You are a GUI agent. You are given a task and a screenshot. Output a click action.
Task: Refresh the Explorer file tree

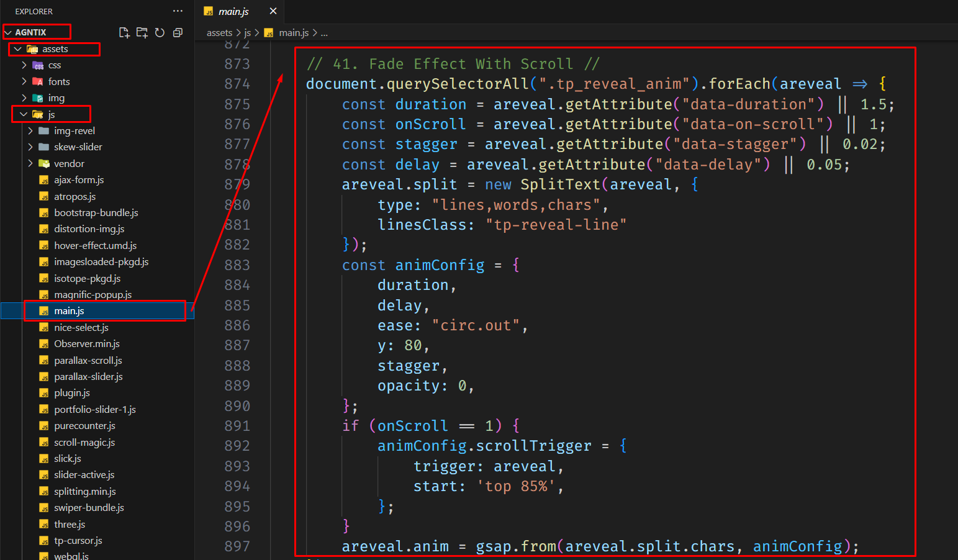[160, 32]
